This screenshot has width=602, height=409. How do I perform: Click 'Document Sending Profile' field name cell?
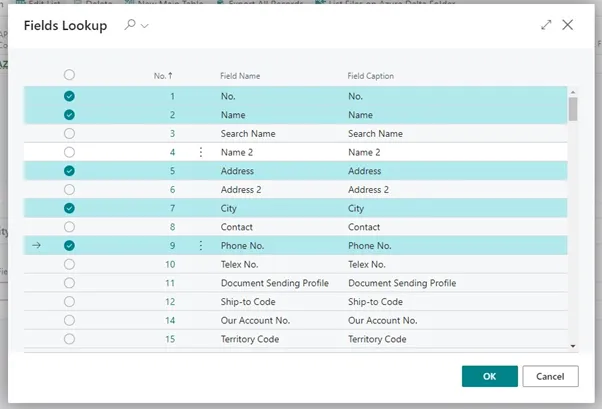coord(275,283)
